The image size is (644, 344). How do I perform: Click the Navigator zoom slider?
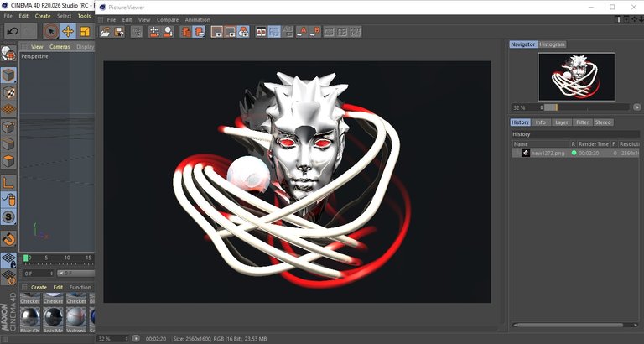[586, 107]
